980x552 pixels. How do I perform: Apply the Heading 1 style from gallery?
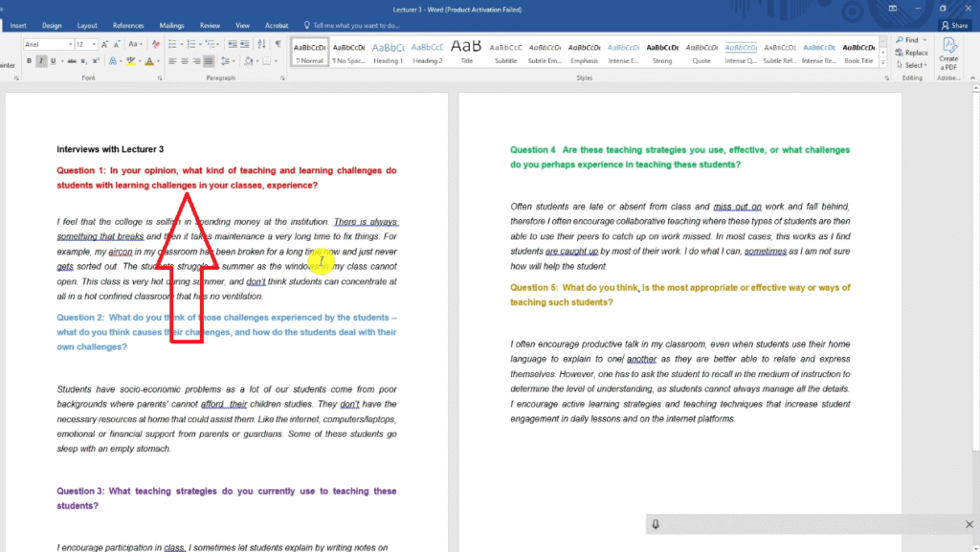click(388, 52)
